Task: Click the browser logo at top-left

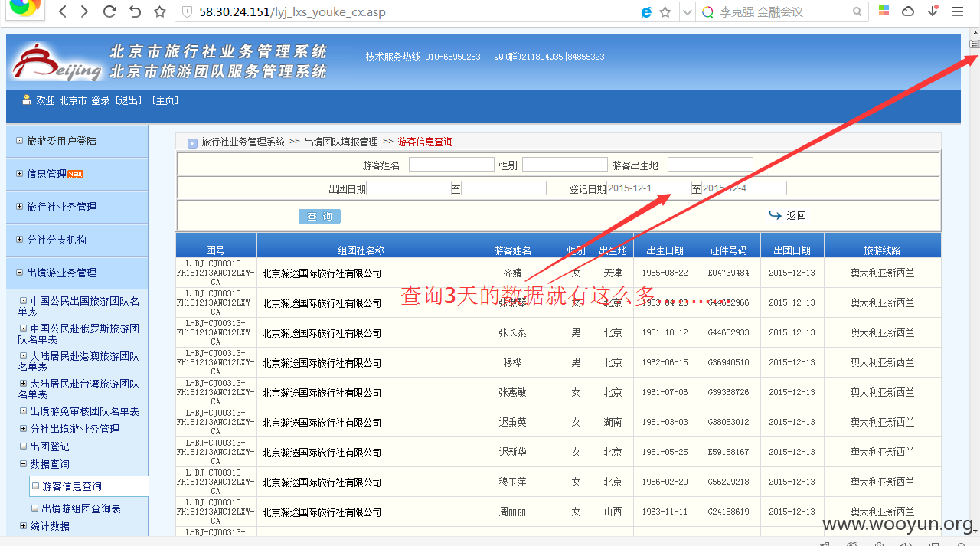Action: click(x=25, y=9)
